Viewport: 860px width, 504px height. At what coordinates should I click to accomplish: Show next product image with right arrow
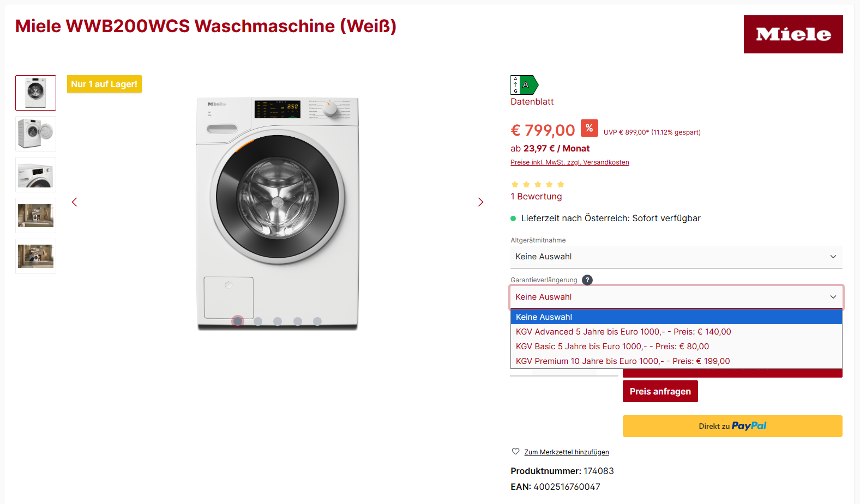(480, 202)
